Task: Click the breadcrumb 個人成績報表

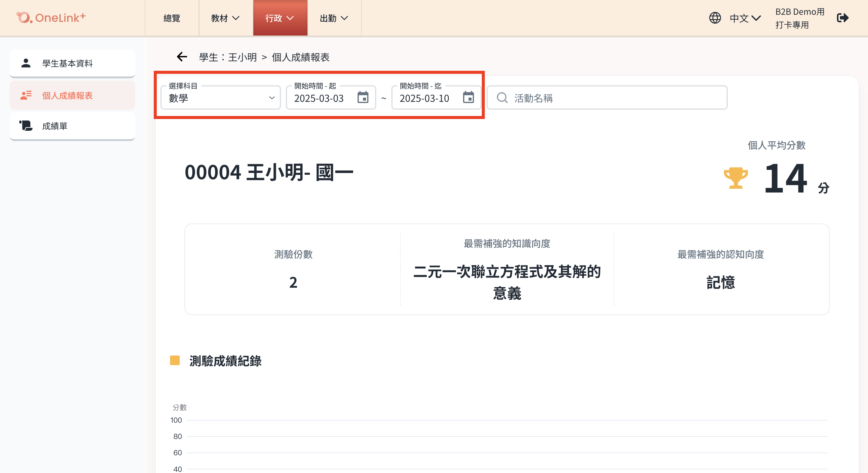Action: 301,57
